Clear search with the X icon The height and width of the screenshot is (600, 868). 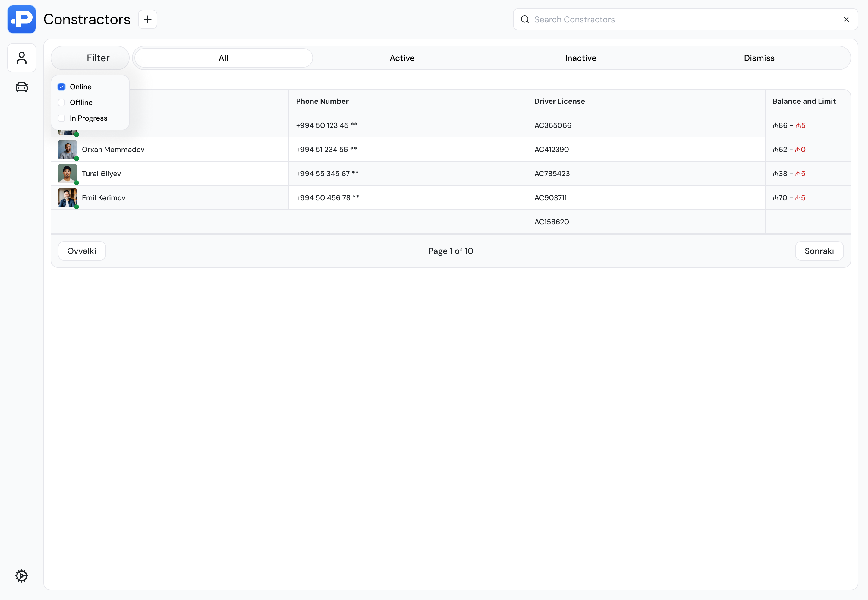pos(846,19)
